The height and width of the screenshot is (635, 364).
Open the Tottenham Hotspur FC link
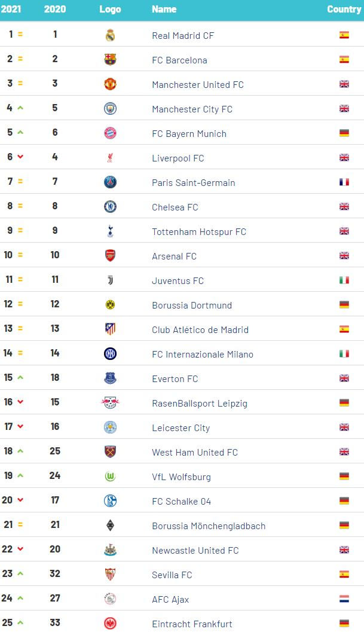[x=199, y=232]
